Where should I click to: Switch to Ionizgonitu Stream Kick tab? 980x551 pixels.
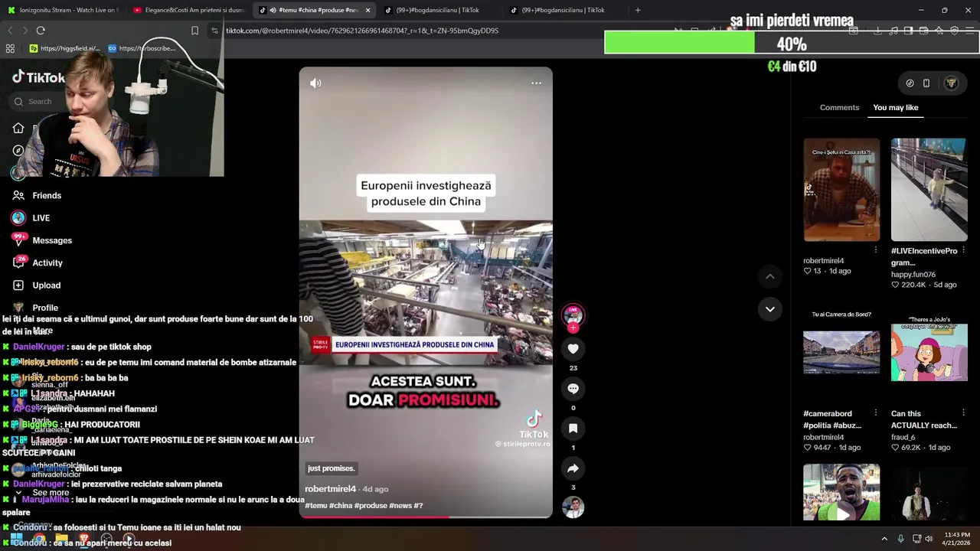(63, 10)
